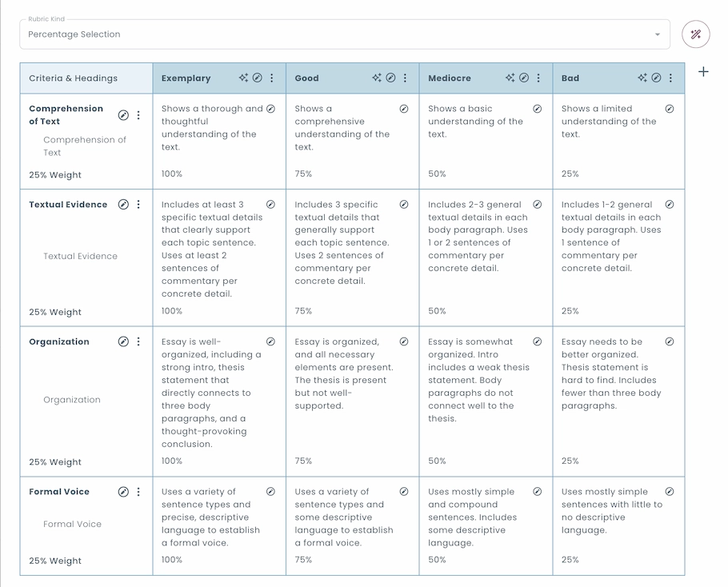Click the sparkle icon in the Good column

coord(378,78)
